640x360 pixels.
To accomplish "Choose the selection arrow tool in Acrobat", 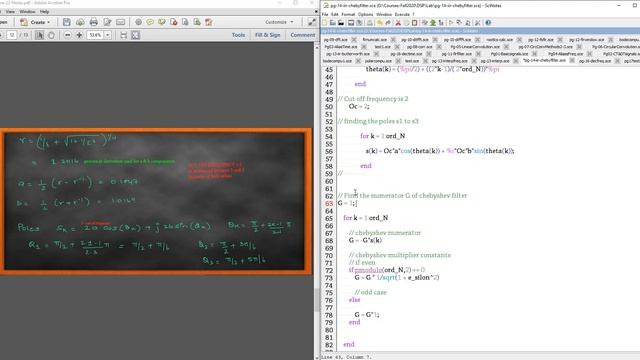I will pyautogui.click(x=39, y=35).
